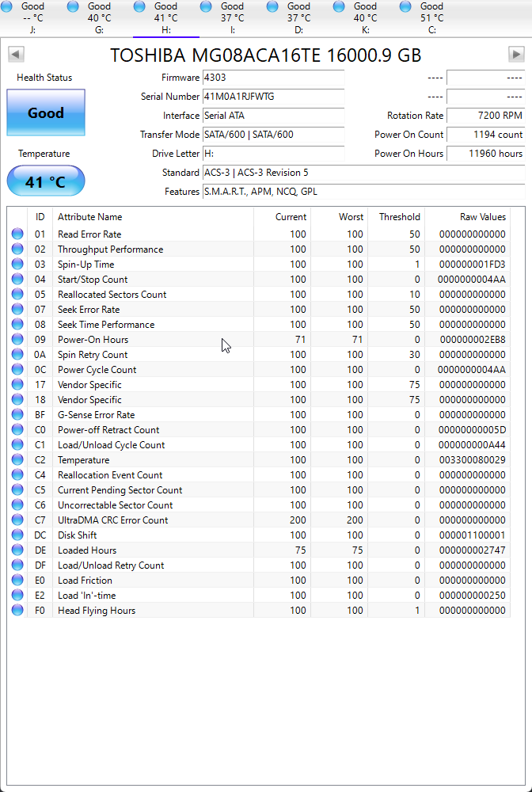Click raw value 000000000A44

coord(472,445)
